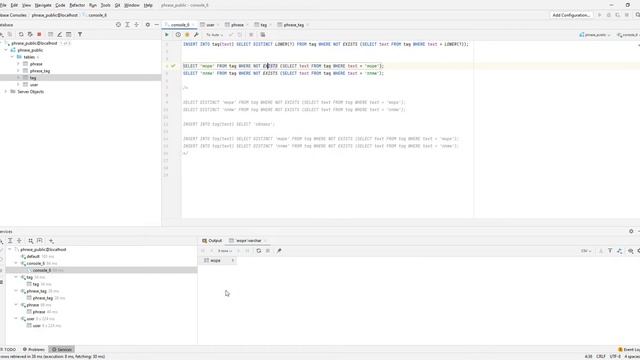Select the user table in database tree
Screen dimensions: 640x360
(x=34, y=85)
